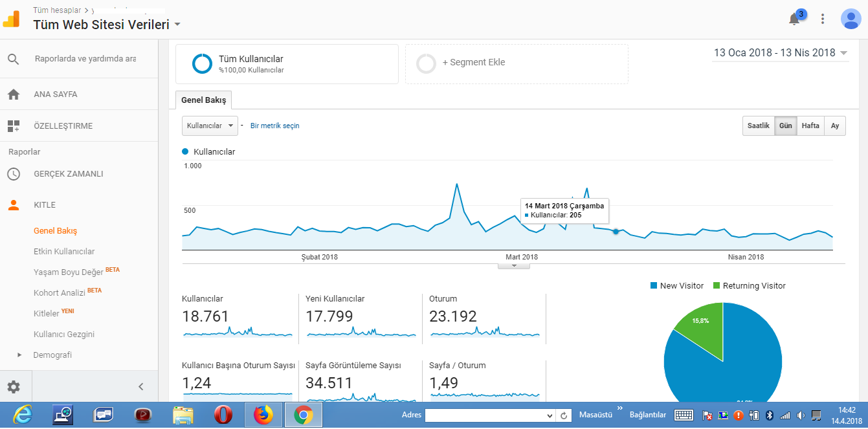Screen dimensions: 868x429
Task: Open the Kullanıcılar metric dropdown
Action: pyautogui.click(x=210, y=126)
